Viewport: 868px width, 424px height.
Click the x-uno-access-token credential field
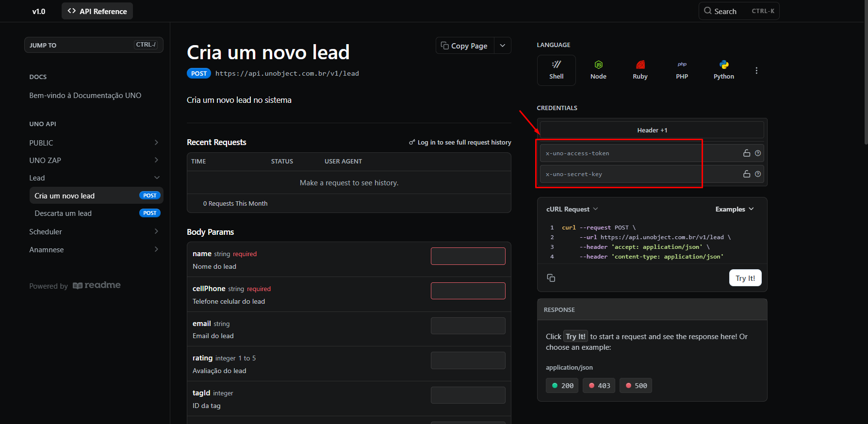[x=652, y=153]
